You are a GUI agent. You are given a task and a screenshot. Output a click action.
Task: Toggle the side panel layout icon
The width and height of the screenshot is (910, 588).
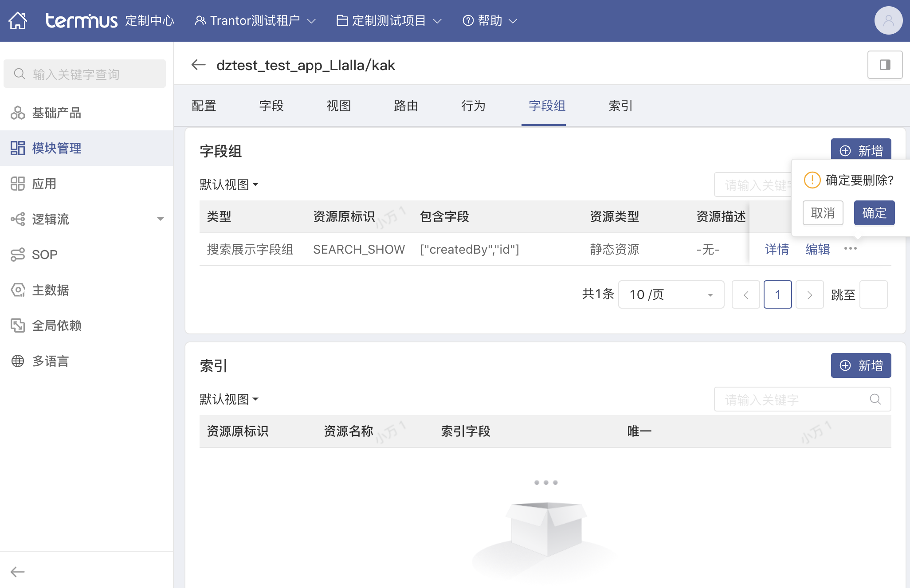click(x=885, y=65)
